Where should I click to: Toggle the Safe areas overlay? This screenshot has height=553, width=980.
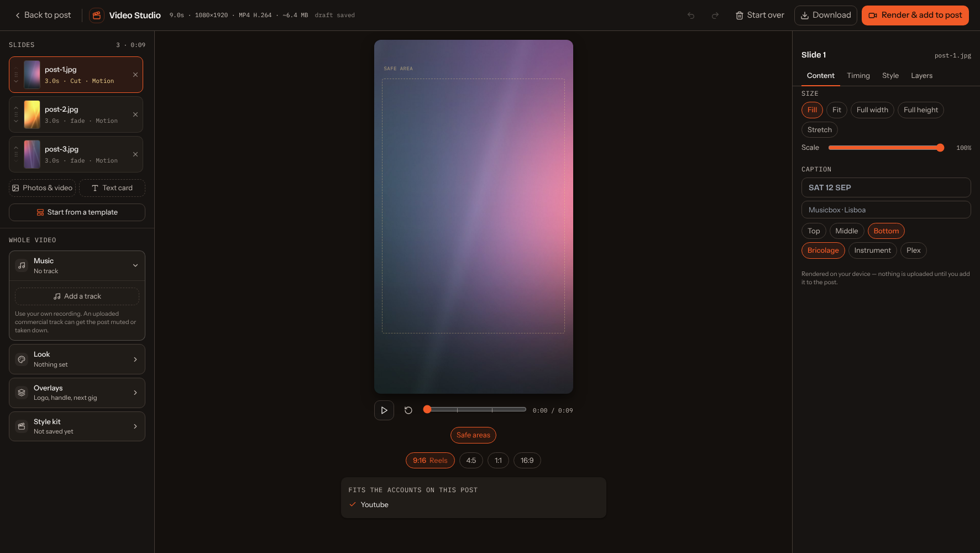click(x=473, y=435)
